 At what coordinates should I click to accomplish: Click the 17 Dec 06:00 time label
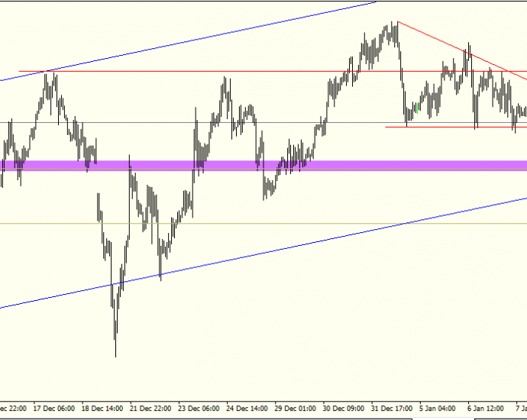pos(54,409)
